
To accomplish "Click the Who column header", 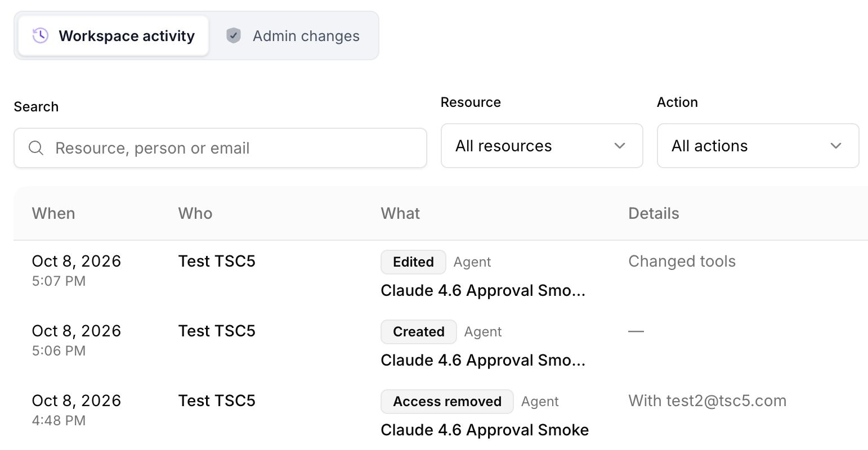I will [195, 213].
